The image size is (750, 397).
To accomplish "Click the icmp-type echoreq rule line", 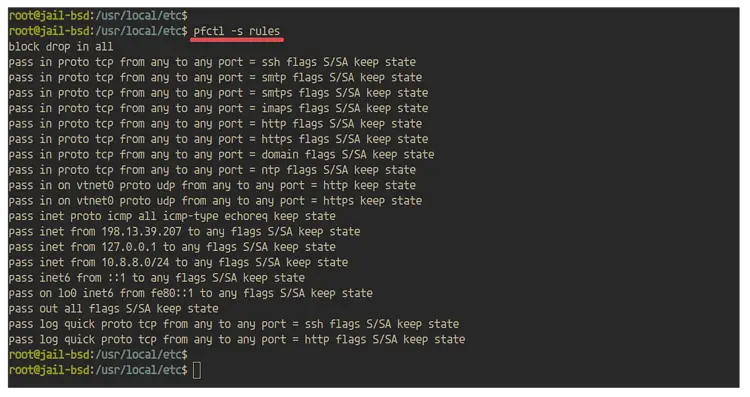I will pos(172,216).
